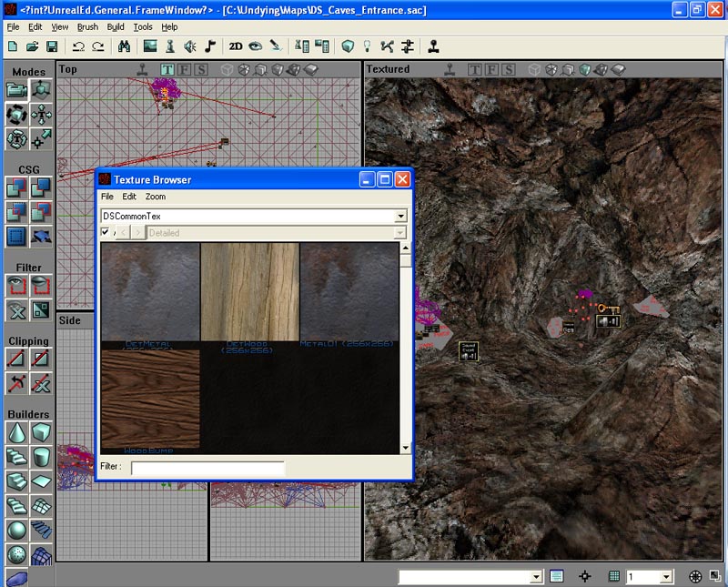The image size is (728, 587).
Task: Click the previous group arrow button in Texture Browser
Action: (x=123, y=232)
